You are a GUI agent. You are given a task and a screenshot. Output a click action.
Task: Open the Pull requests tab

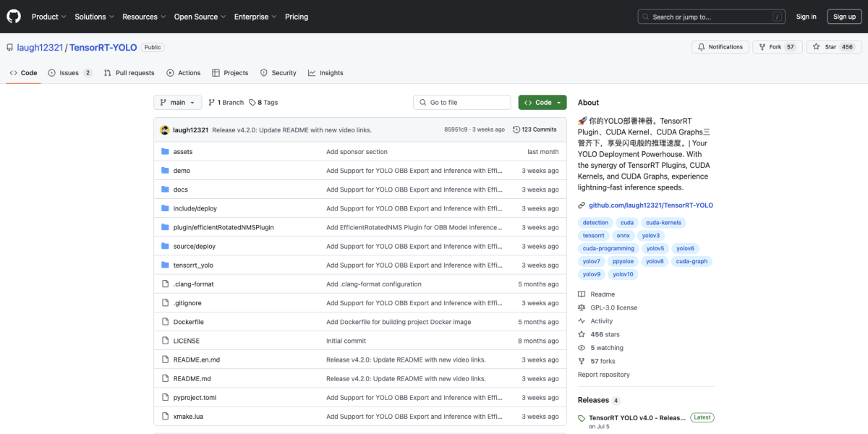point(129,73)
